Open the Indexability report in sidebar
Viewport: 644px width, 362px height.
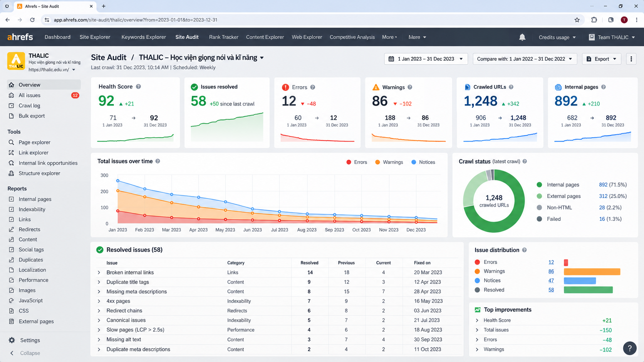coord(32,209)
